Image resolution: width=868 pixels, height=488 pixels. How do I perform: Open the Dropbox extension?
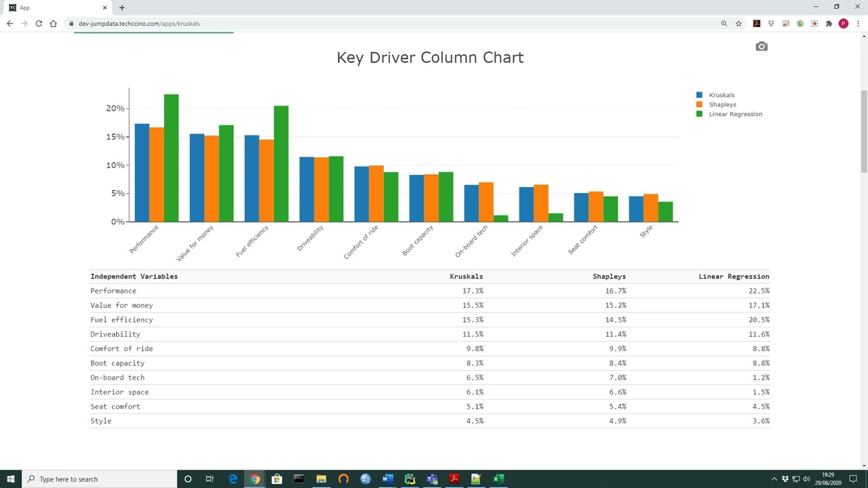771,24
